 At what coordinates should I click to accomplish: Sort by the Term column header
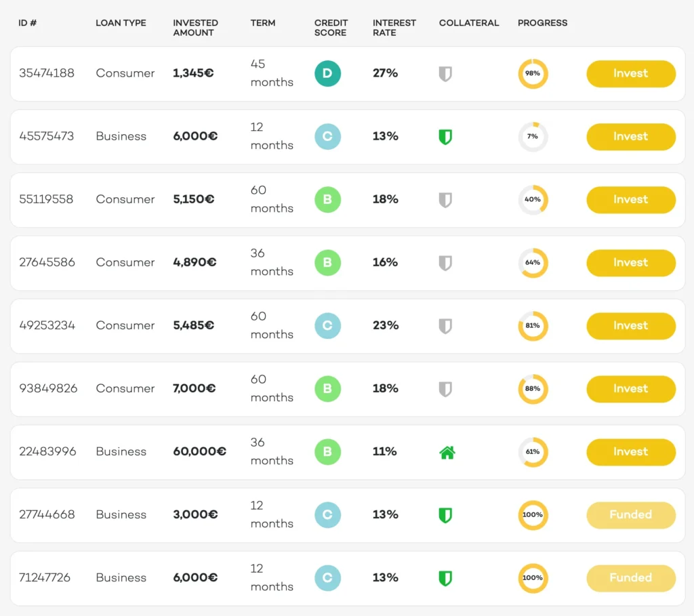[x=263, y=22]
